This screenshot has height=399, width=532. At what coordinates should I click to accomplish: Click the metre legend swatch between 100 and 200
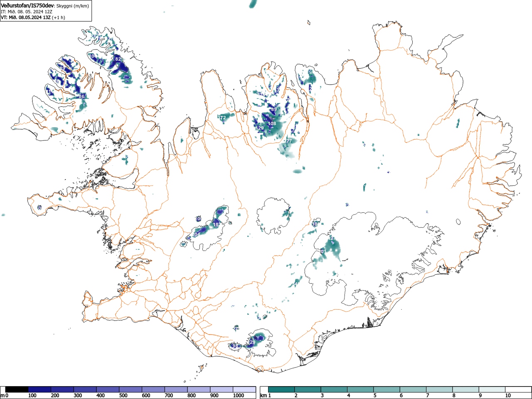(39, 389)
